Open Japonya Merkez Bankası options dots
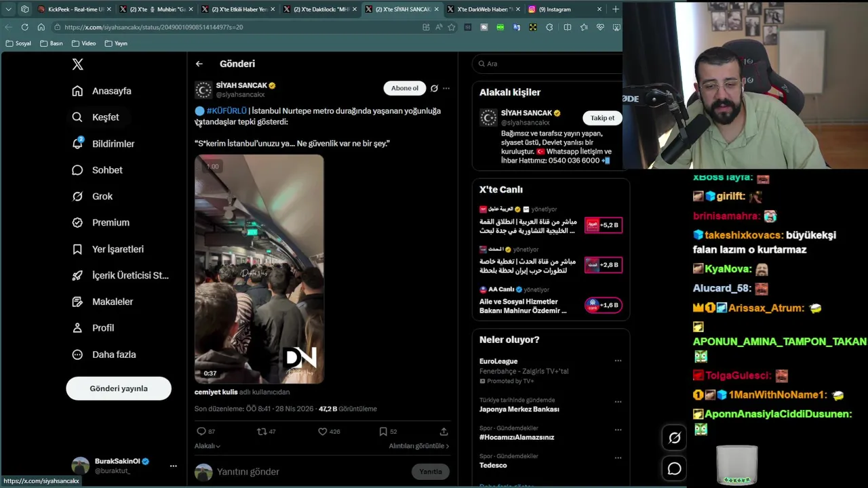The image size is (868, 488). coord(618,402)
